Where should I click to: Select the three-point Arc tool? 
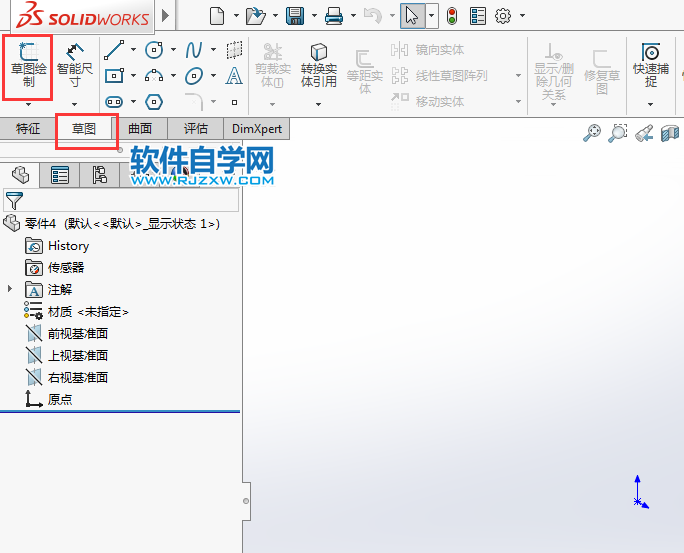pyautogui.click(x=154, y=76)
